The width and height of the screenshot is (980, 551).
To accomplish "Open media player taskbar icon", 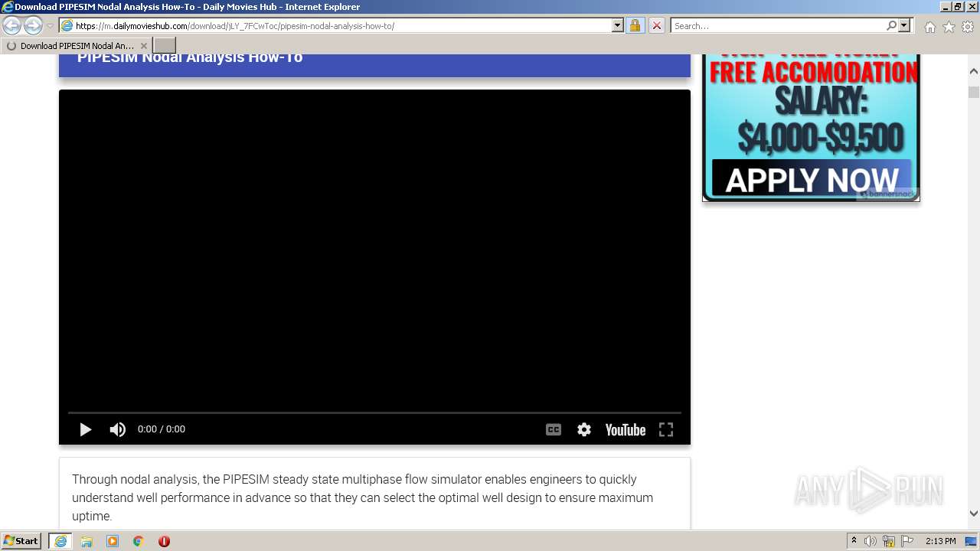I will [x=113, y=541].
